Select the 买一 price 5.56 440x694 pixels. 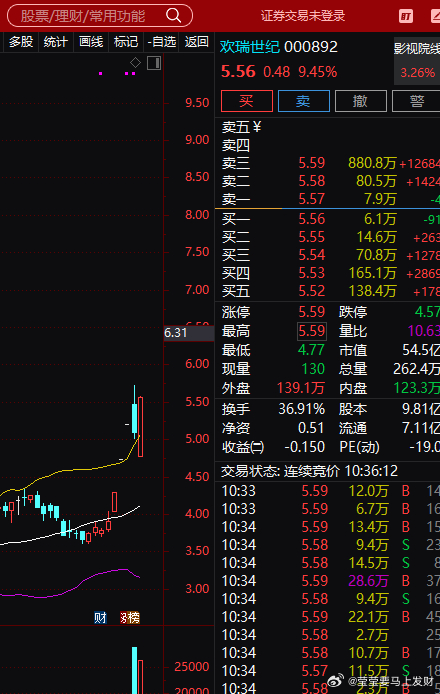pyautogui.click(x=312, y=219)
